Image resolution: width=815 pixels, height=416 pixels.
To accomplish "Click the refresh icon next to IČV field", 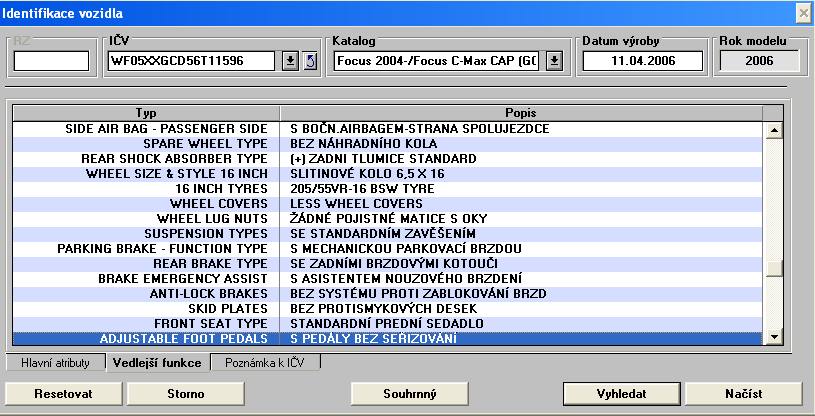I will point(309,61).
